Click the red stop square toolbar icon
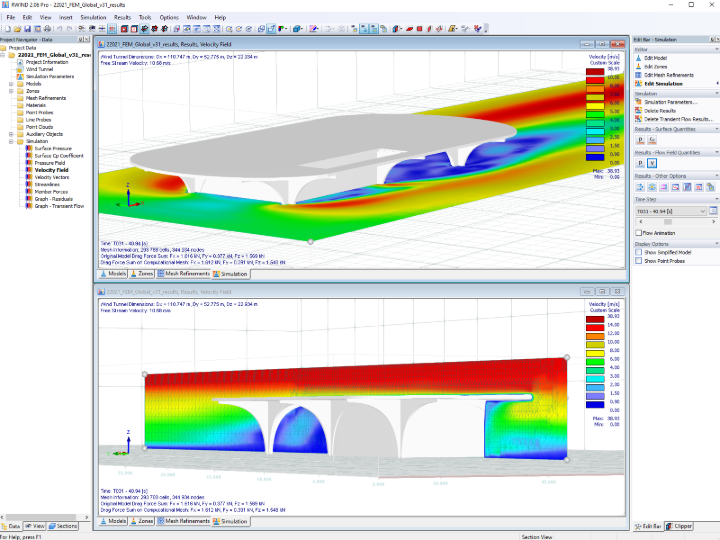 tap(419, 29)
